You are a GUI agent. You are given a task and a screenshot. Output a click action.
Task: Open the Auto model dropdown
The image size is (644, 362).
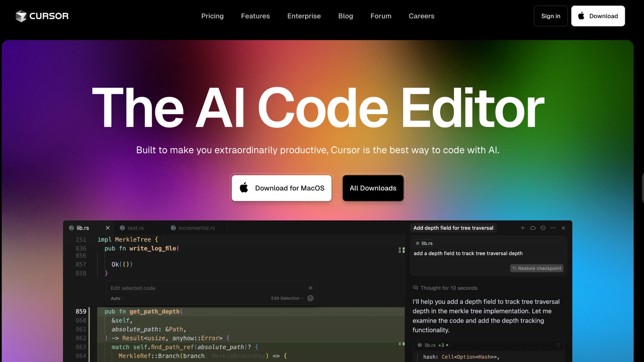pyautogui.click(x=117, y=298)
